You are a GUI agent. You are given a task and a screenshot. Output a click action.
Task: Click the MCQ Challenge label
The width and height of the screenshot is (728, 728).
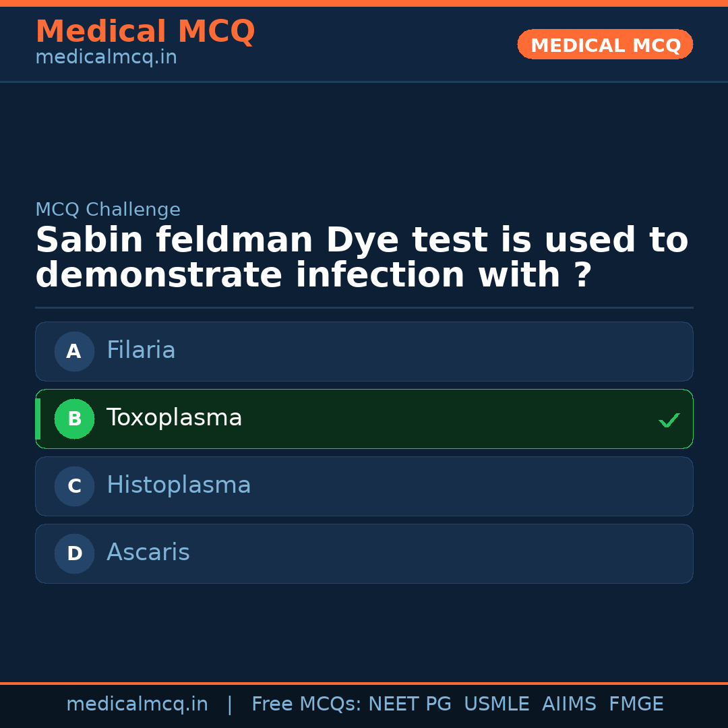pyautogui.click(x=108, y=210)
